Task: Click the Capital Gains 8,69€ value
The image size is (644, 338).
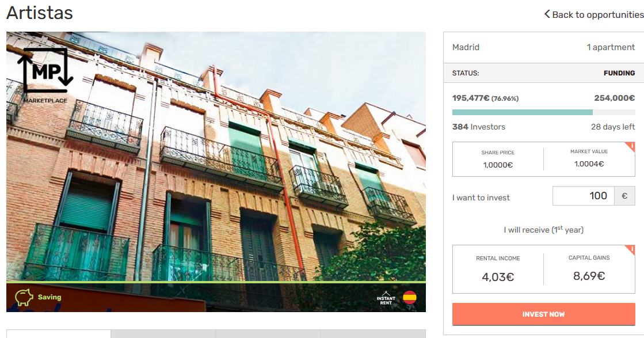Action: [x=589, y=276]
